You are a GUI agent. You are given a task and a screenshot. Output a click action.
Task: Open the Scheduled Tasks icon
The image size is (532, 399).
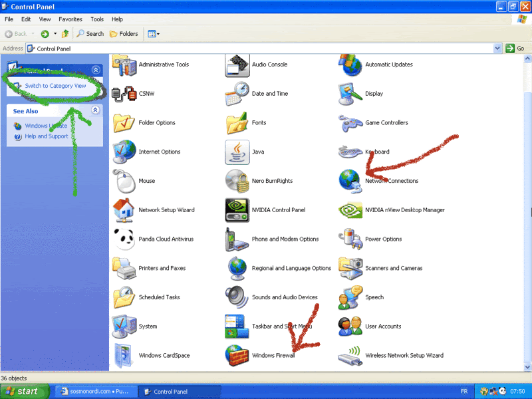point(124,297)
